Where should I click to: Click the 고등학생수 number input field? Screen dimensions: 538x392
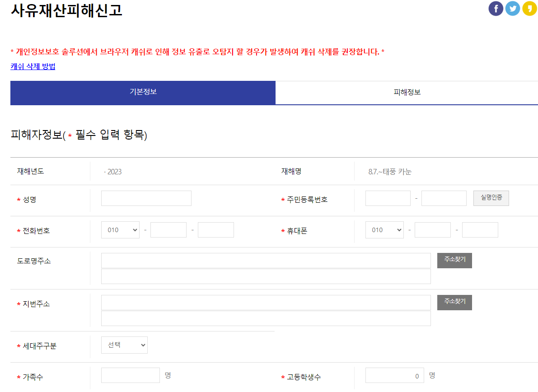point(394,375)
